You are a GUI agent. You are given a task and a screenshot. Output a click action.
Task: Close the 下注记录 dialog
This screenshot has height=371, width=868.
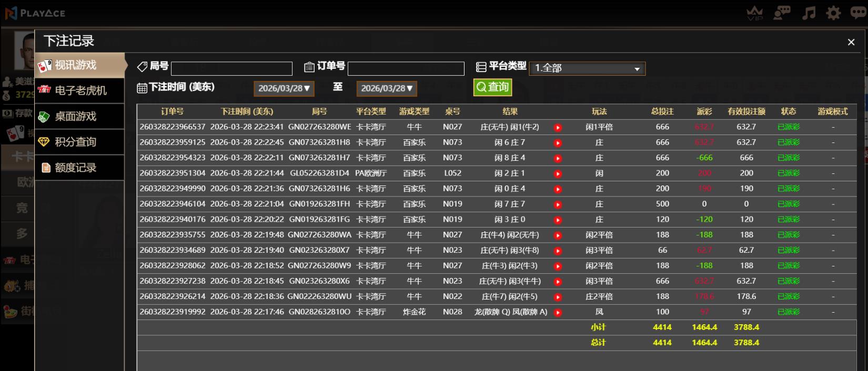pyautogui.click(x=851, y=42)
